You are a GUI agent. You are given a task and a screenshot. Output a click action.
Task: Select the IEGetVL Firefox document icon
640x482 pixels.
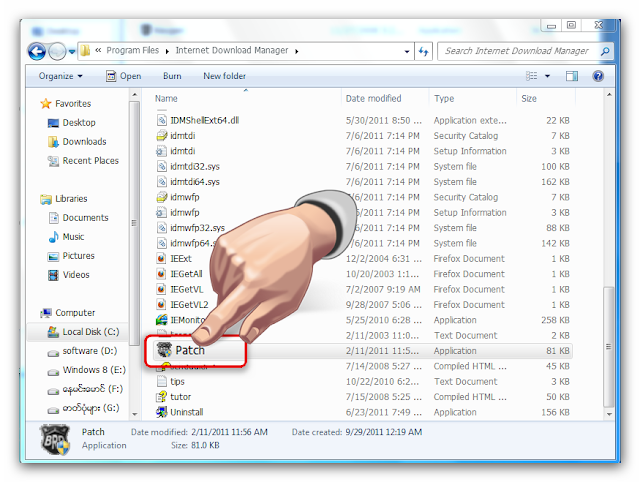[161, 289]
